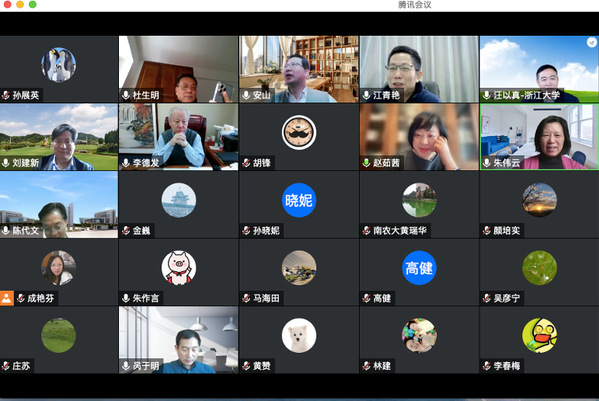The width and height of the screenshot is (599, 401).
Task: Click the round icon in 汪以真 tile corner
Action: click(x=592, y=42)
